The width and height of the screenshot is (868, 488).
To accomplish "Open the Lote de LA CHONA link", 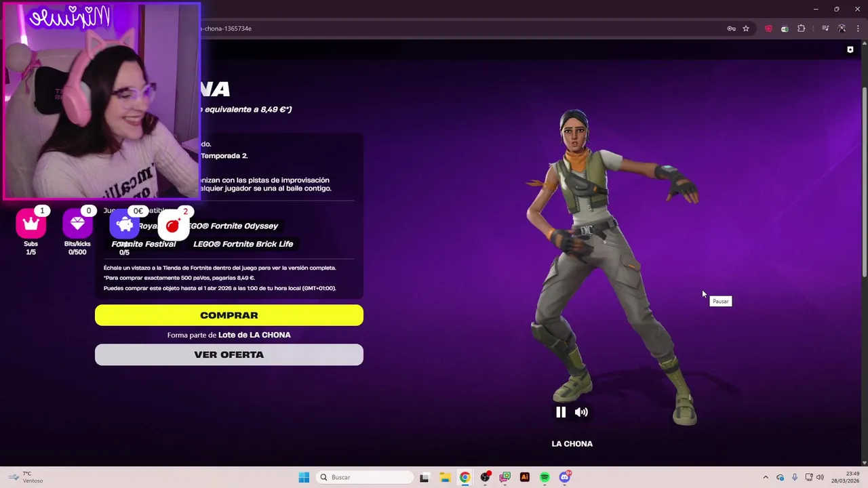I will tap(254, 335).
